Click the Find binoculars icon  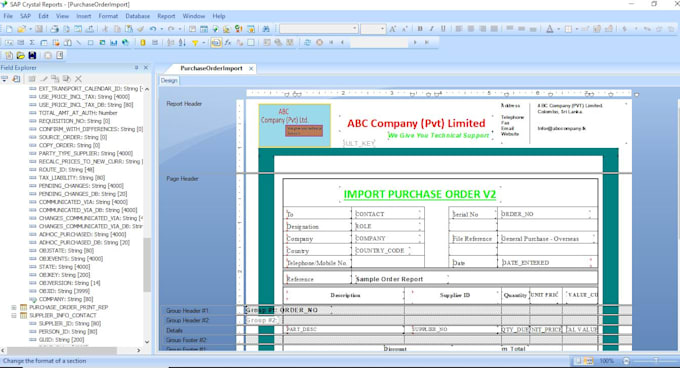pyautogui.click(x=266, y=29)
